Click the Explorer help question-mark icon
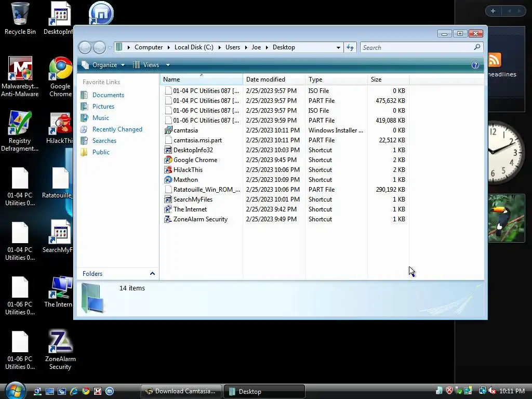The height and width of the screenshot is (399, 532). [x=475, y=65]
